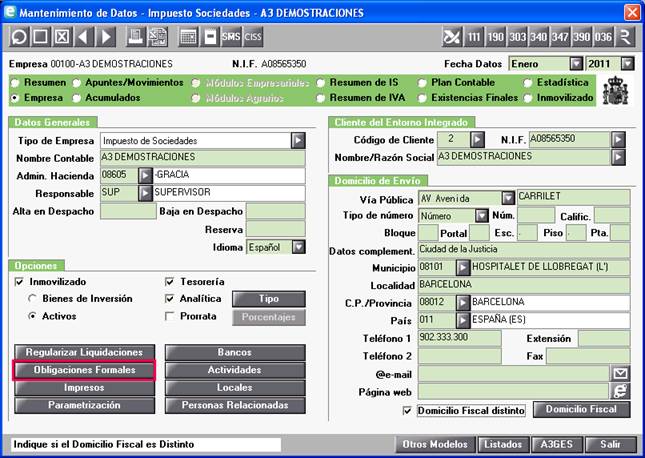Toggle the Analítica checkbox
This screenshot has width=645, height=458.
point(169,299)
